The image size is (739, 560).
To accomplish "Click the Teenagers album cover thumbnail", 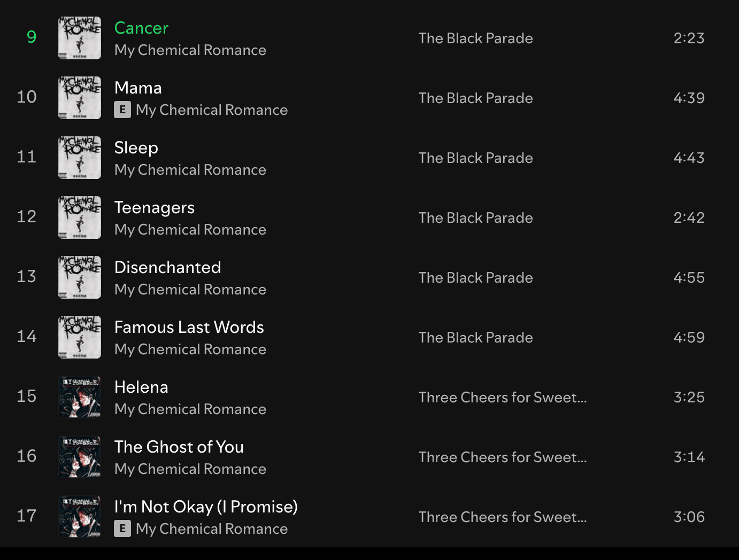I will [80, 217].
